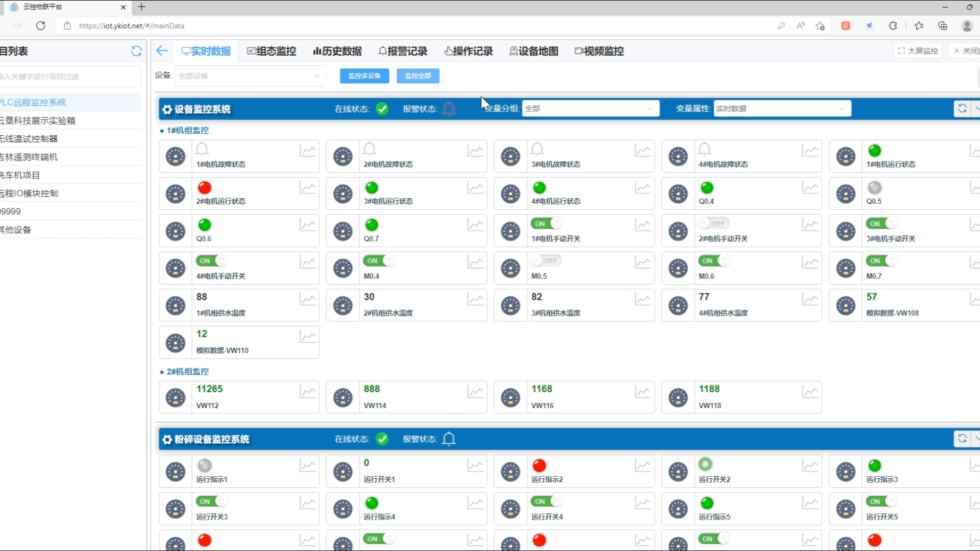Toggle 1#电机手动开关 switch
The image size is (980, 551).
click(x=546, y=223)
